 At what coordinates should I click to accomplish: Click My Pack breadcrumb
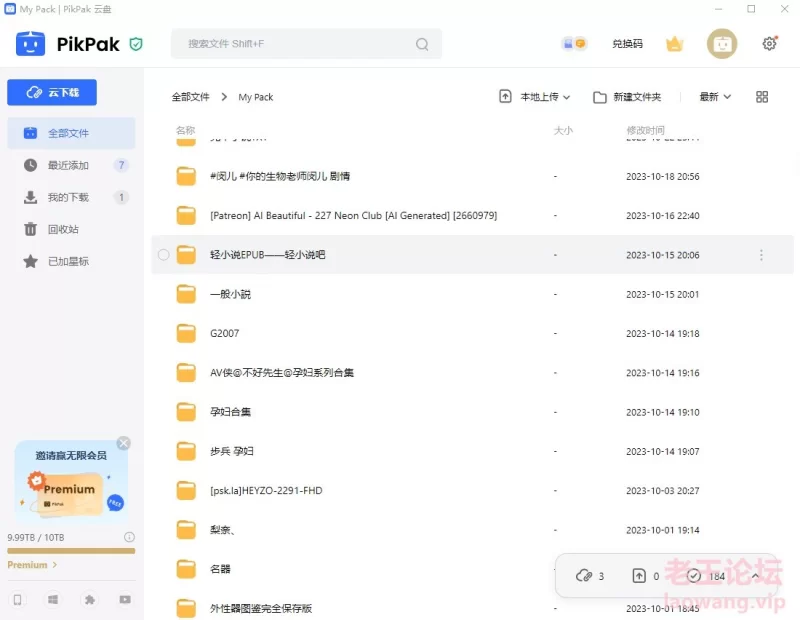pyautogui.click(x=256, y=97)
